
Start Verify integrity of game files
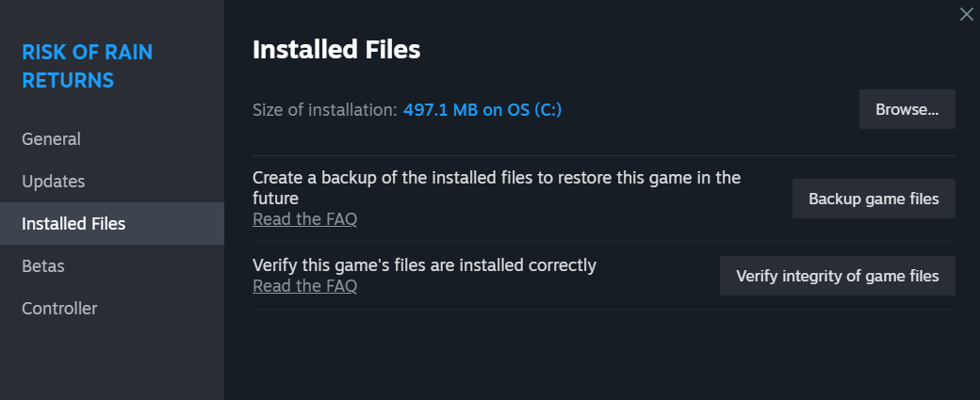[837, 276]
